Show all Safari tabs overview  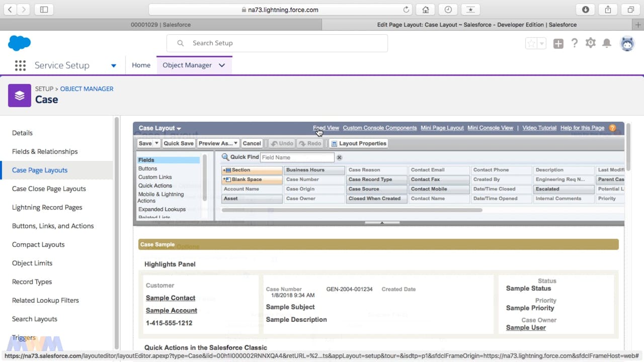pyautogui.click(x=630, y=10)
